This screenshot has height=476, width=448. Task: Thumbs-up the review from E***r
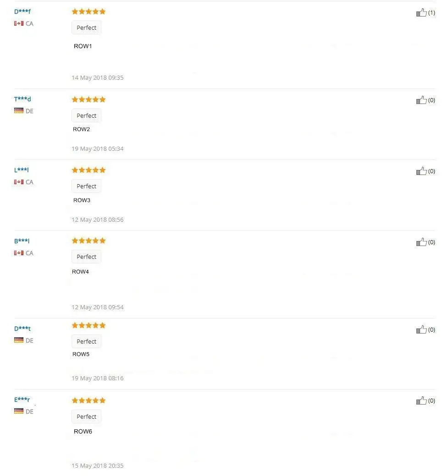pyautogui.click(x=421, y=400)
